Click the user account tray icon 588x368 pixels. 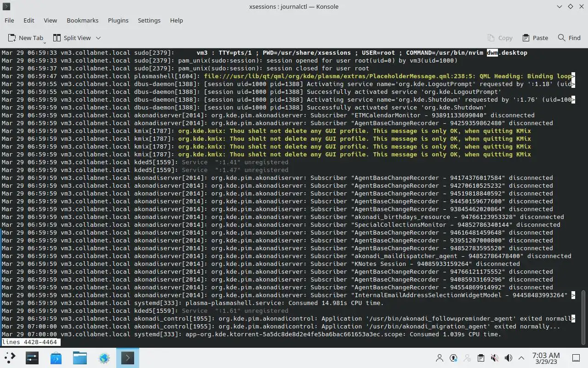point(440,358)
